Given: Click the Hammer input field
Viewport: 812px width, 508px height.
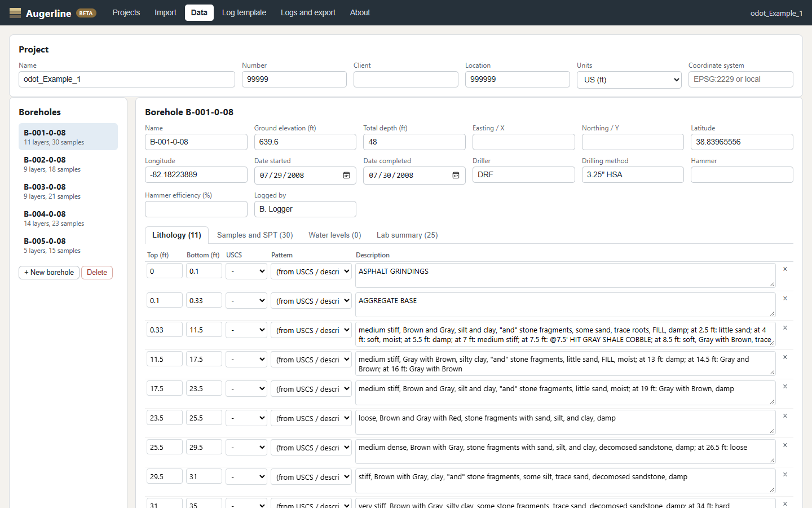Looking at the screenshot, I should 742,174.
